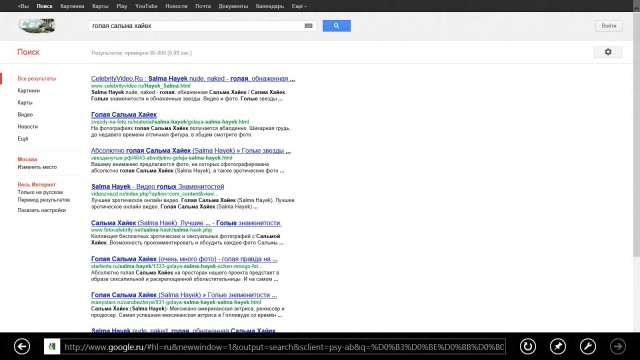The height and width of the screenshot is (360, 640).
Task: Expand the Ещё dropdown in top bar
Action: tap(299, 6)
